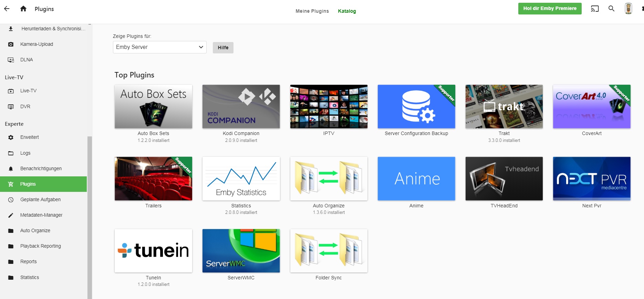Open the user avatar menu

coord(629,9)
